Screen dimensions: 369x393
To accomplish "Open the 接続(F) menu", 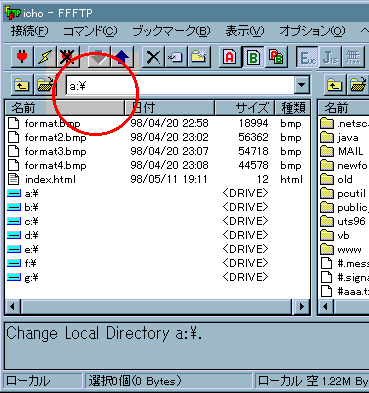I will coord(29,31).
